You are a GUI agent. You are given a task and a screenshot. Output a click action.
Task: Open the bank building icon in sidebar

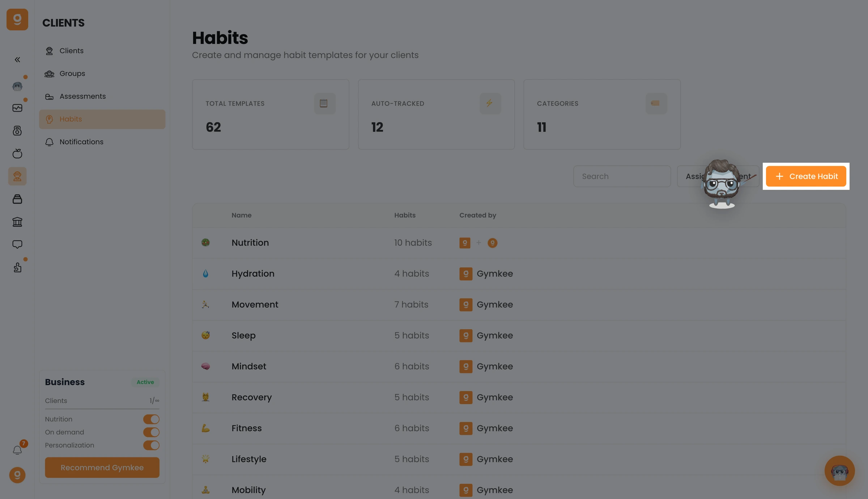pyautogui.click(x=17, y=222)
